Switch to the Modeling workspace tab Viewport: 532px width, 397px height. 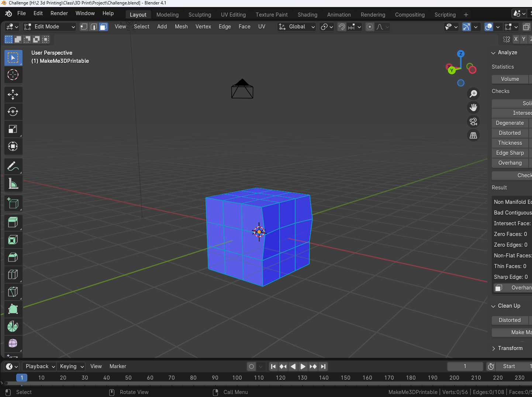pyautogui.click(x=167, y=15)
